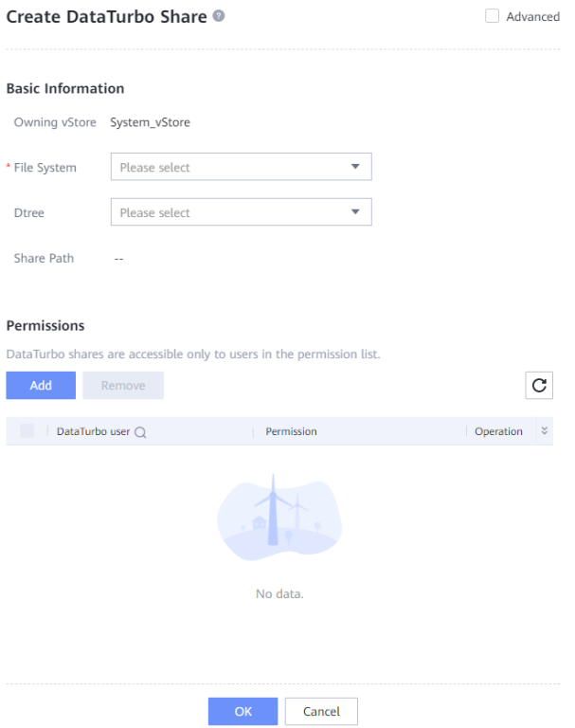Click the Permission column header

point(291,431)
